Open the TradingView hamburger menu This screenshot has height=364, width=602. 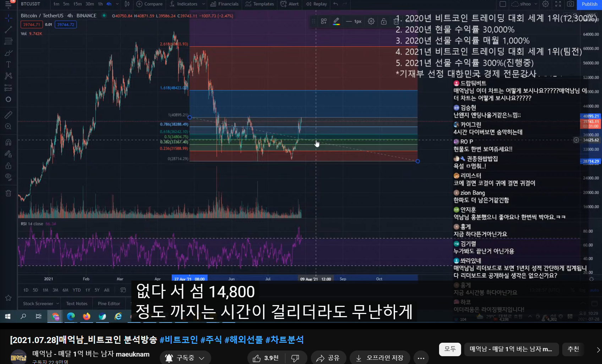click(8, 4)
